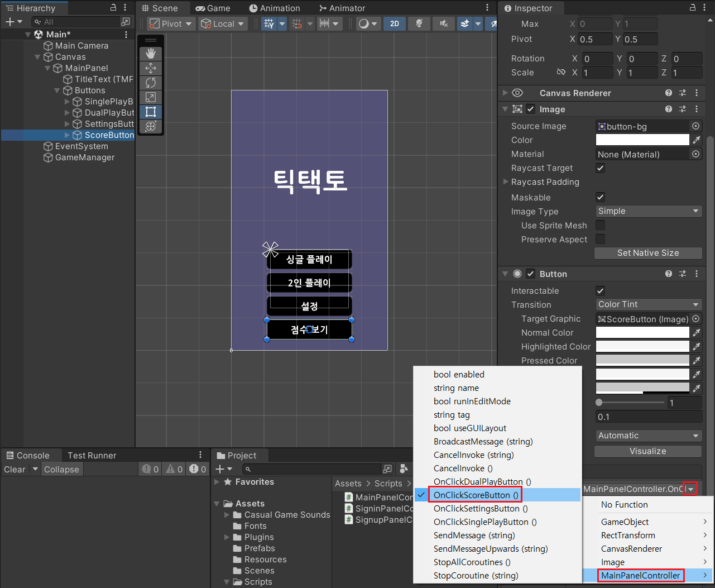Open Source Image object picker circle
The image size is (715, 588).
coord(695,126)
